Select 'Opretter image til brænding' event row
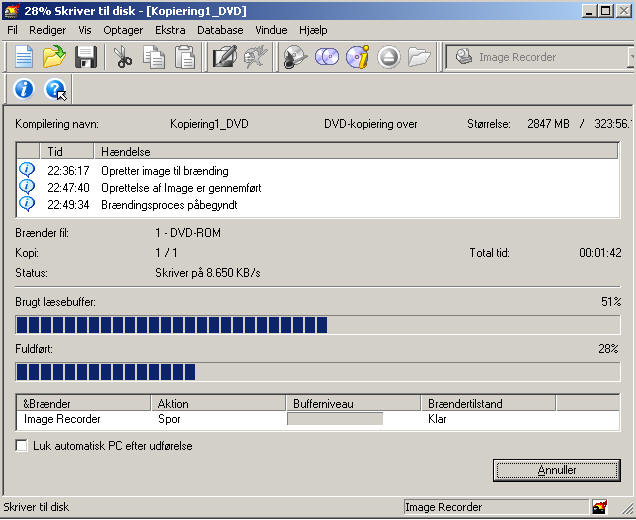 (x=318, y=170)
